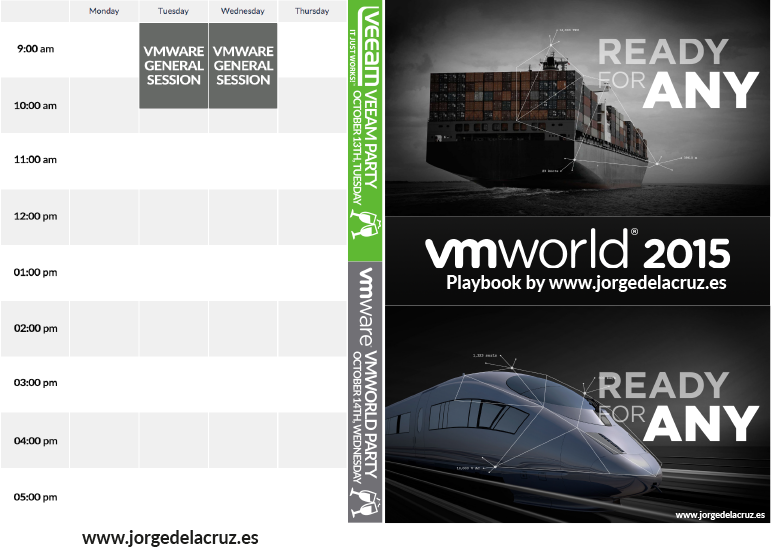Open the www.jorgedelacruz.es link below the schedule

[x=170, y=538]
